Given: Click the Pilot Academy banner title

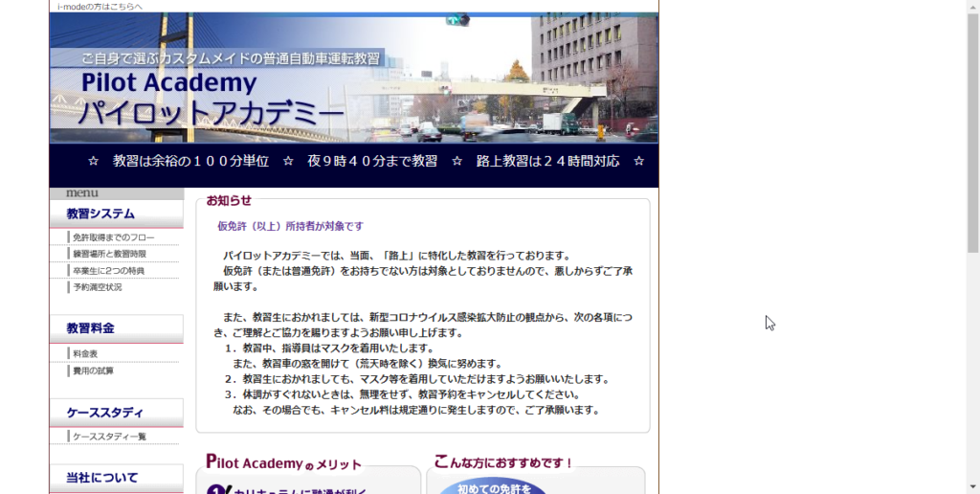Looking at the screenshot, I should click(168, 83).
